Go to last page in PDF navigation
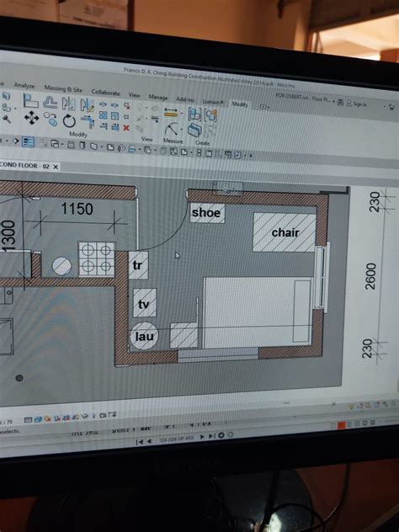 point(212,436)
